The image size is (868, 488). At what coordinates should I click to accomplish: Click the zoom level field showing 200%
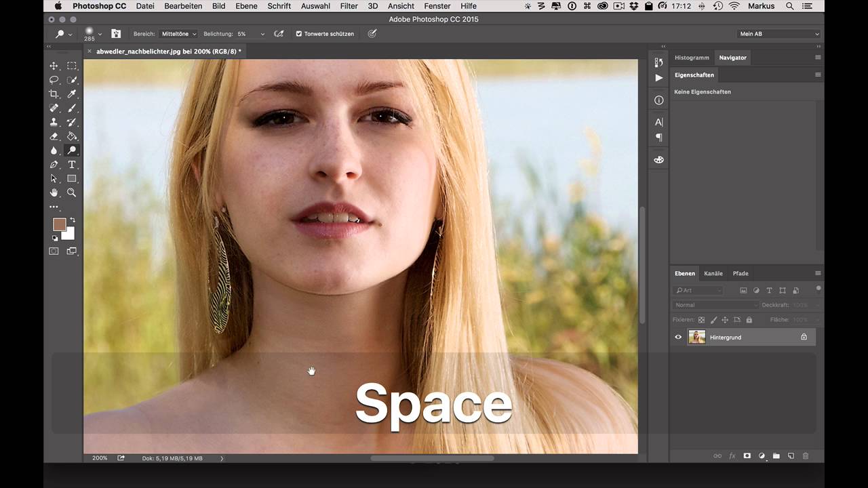[100, 458]
